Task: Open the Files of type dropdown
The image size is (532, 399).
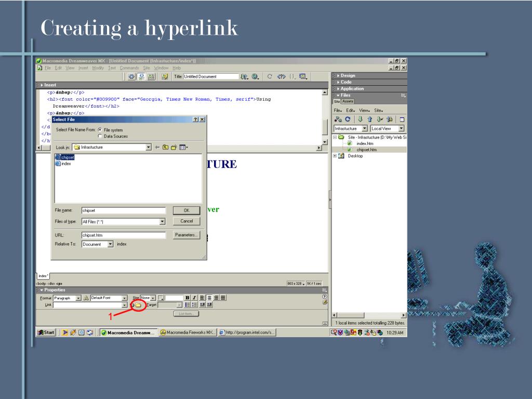Action: pyautogui.click(x=162, y=221)
